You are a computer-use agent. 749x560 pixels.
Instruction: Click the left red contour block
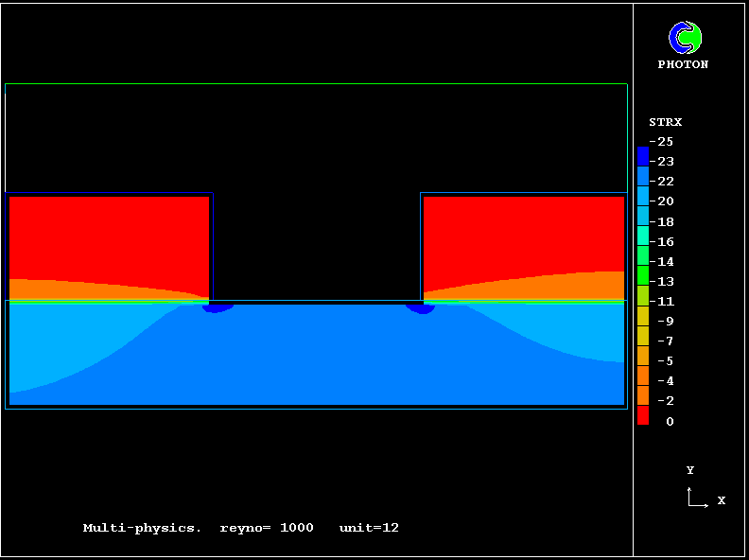[x=109, y=235]
